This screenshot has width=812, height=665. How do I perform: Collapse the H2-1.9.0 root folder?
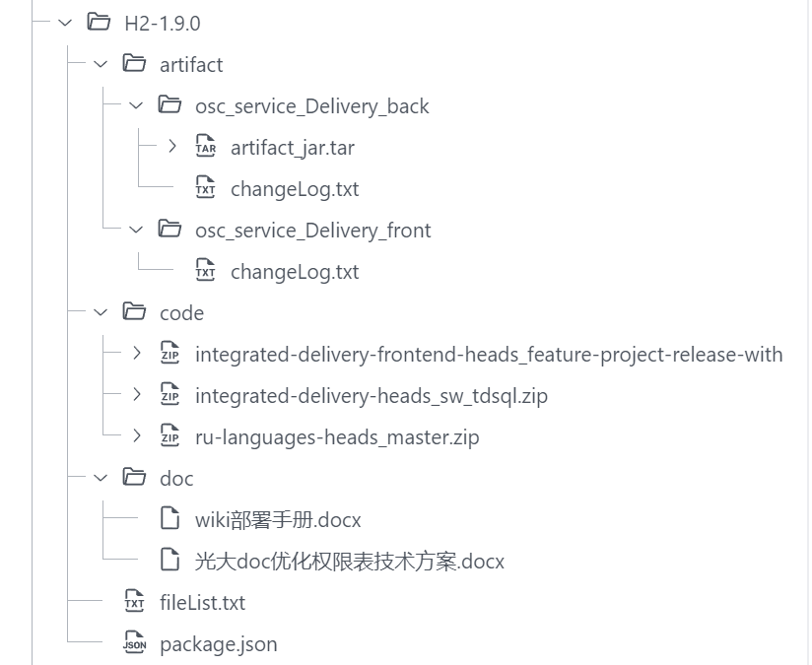[x=63, y=22]
